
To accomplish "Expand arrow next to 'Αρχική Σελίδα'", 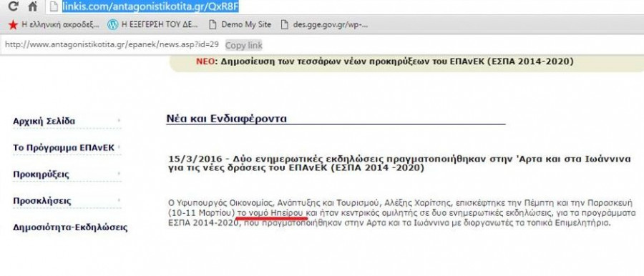I will (119, 121).
